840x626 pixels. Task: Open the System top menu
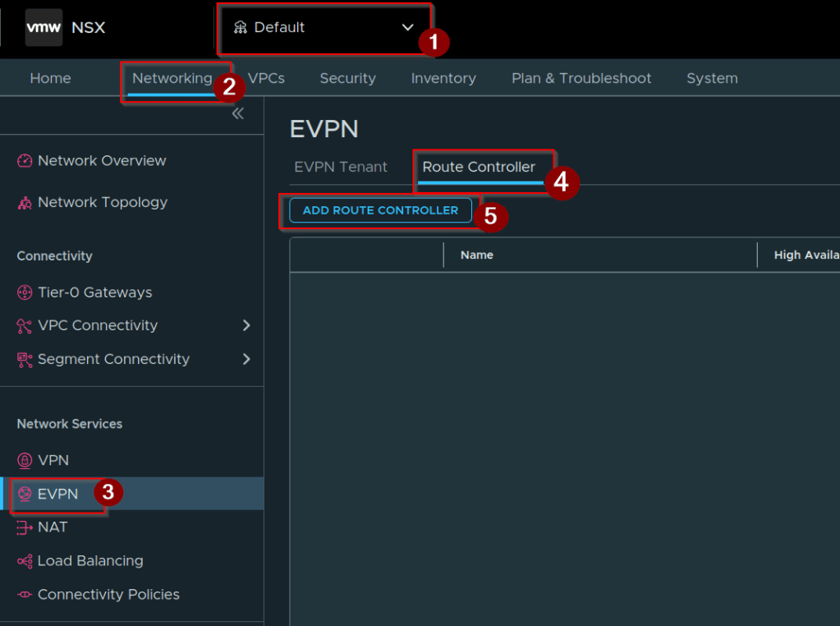pyautogui.click(x=712, y=78)
